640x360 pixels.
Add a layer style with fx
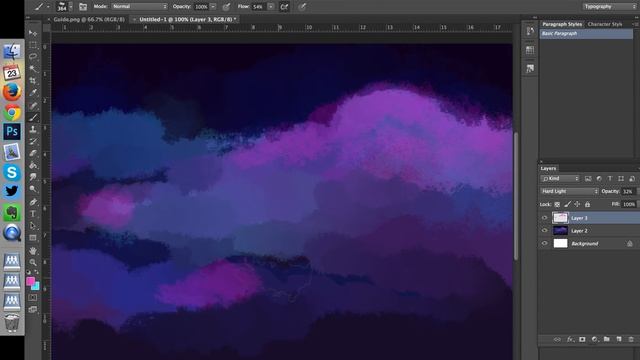[570, 340]
